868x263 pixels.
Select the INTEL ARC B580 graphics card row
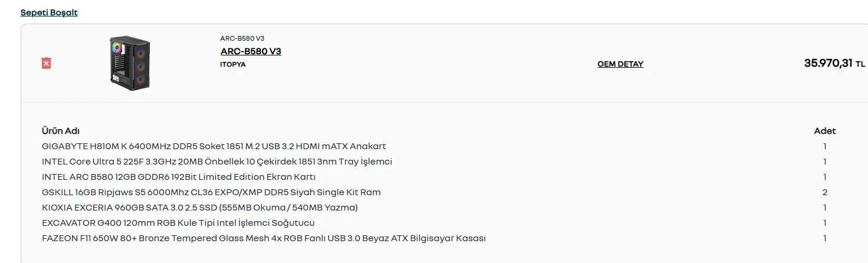point(179,177)
